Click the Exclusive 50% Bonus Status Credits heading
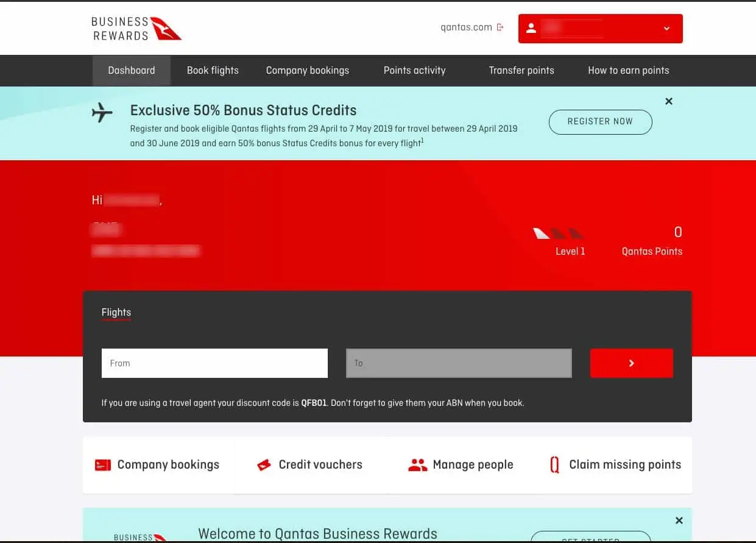 (244, 111)
